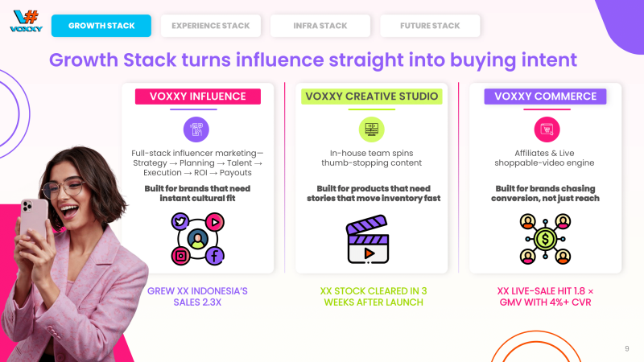Click the Facebook icon in social graphic
Viewport: 644px width, 362px height.
tap(215, 256)
